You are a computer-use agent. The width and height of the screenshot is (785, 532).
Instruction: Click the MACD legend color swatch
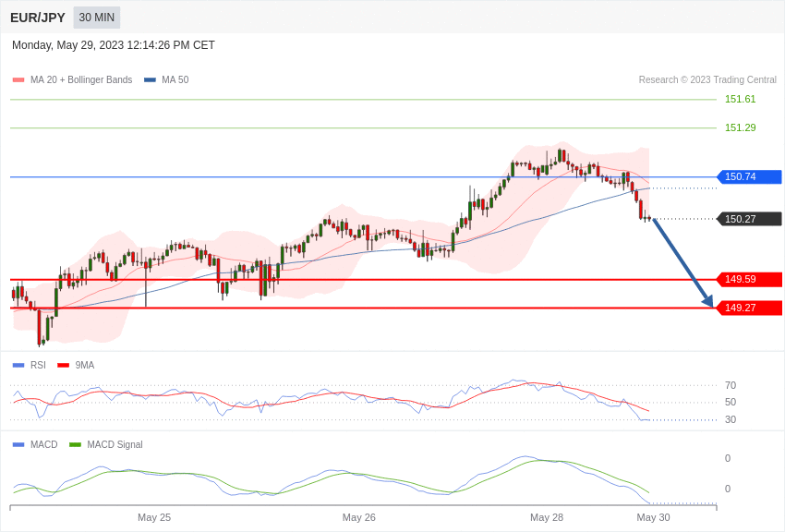[18, 444]
